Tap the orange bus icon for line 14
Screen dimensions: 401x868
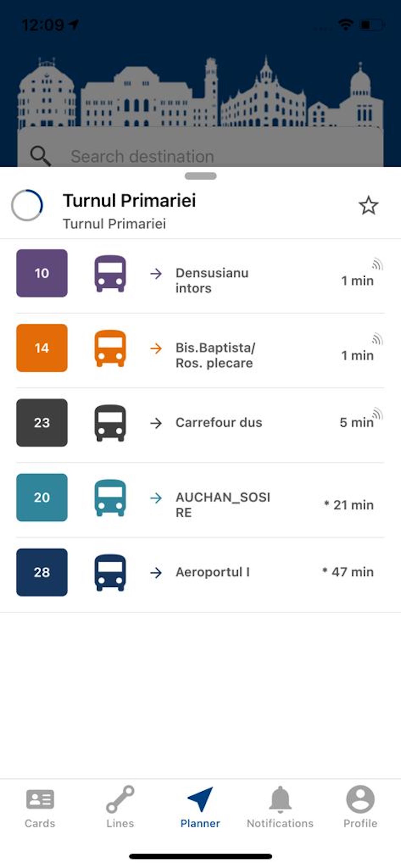tap(110, 348)
